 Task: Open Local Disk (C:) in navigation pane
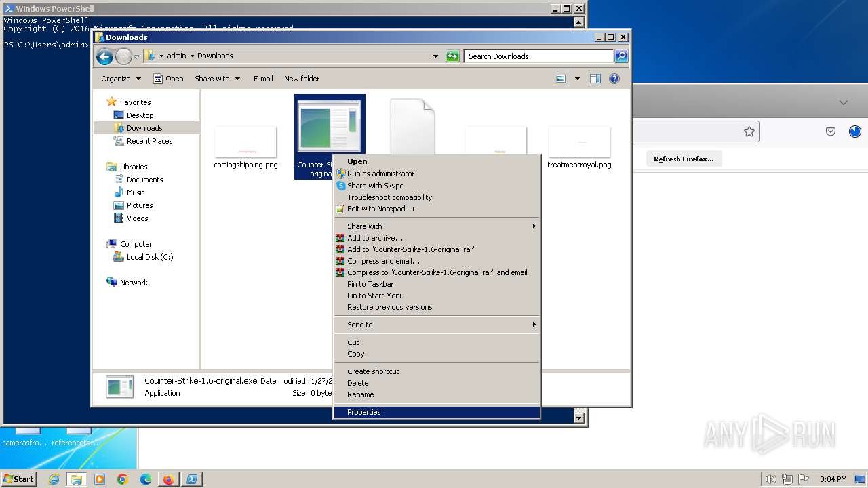(150, 257)
